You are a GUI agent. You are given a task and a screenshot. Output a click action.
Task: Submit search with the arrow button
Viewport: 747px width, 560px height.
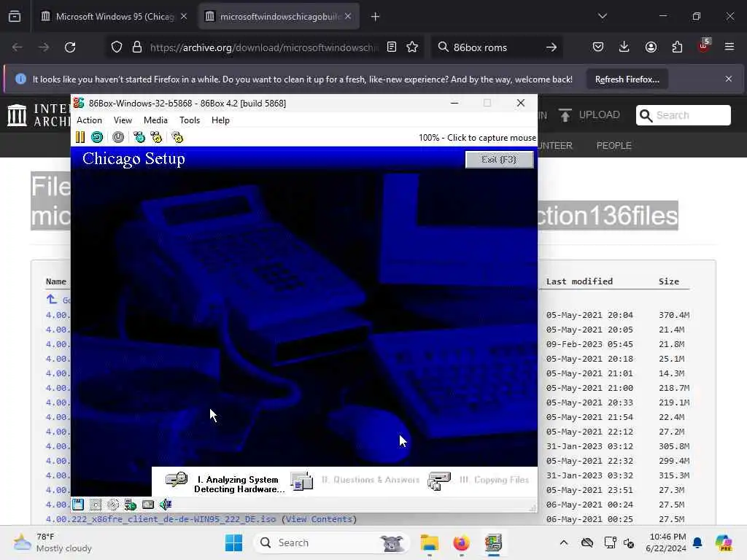[x=551, y=47]
